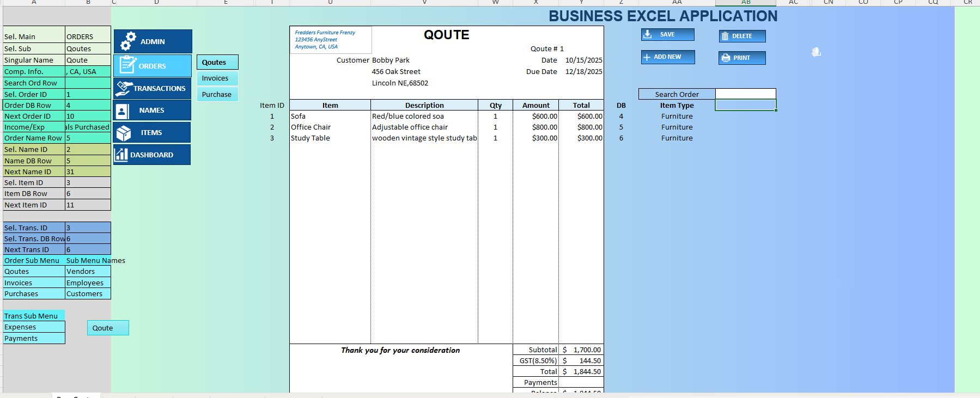This screenshot has height=398, width=980.
Task: Click the DELETE trash icon
Action: 725,36
